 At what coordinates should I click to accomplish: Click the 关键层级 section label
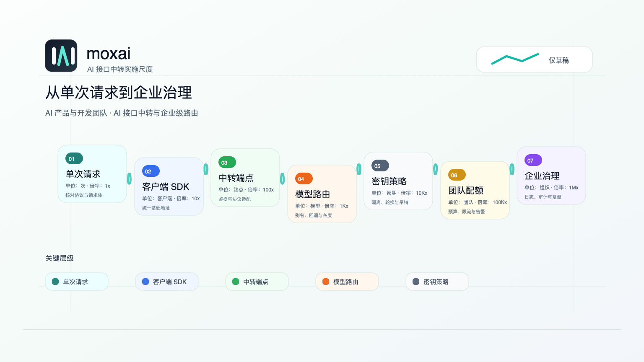tap(60, 258)
